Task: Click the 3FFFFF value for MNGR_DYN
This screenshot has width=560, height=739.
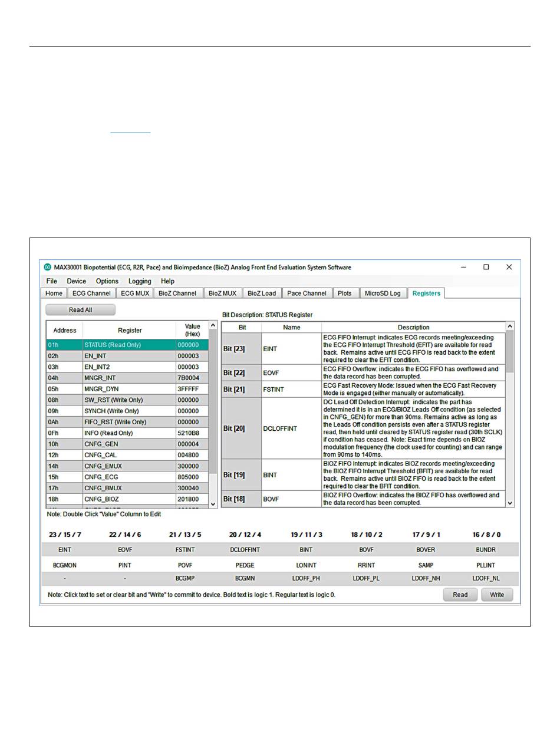Action: pyautogui.click(x=192, y=389)
